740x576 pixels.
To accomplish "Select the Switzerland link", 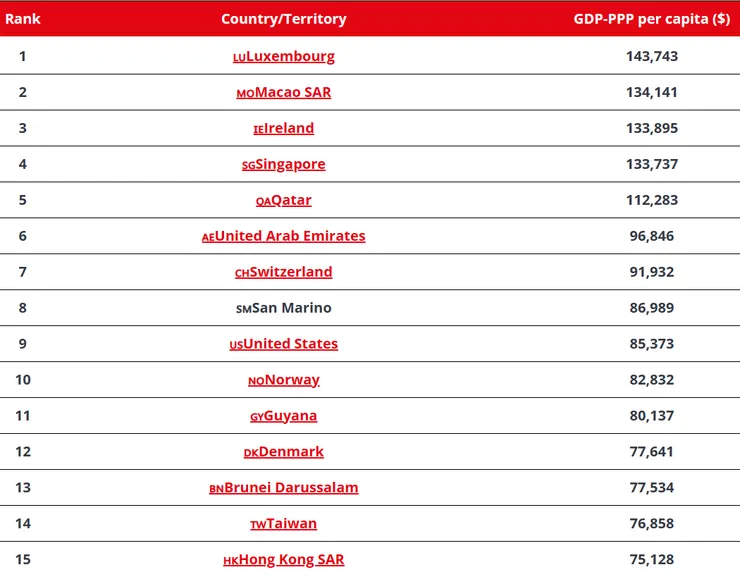I will (284, 271).
